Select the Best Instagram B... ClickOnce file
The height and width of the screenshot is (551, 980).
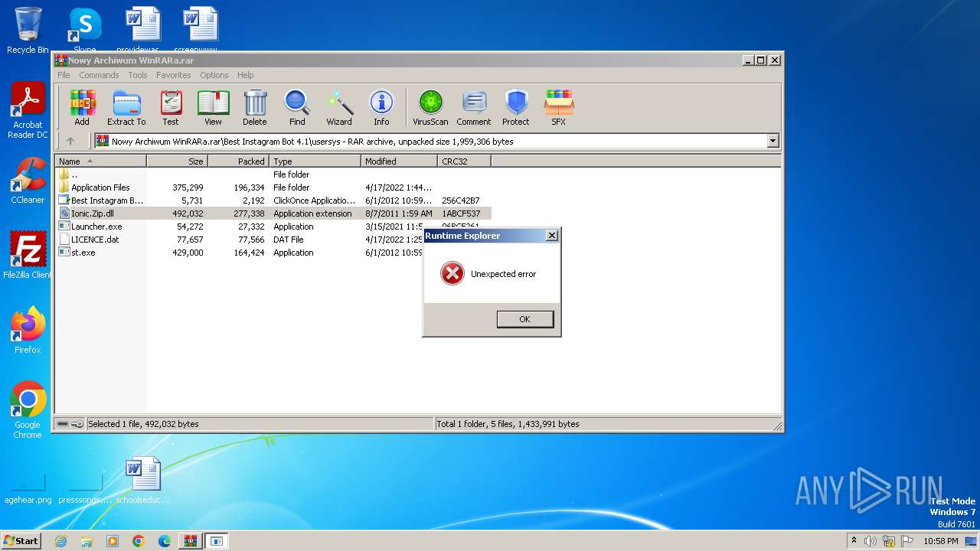pos(273,201)
